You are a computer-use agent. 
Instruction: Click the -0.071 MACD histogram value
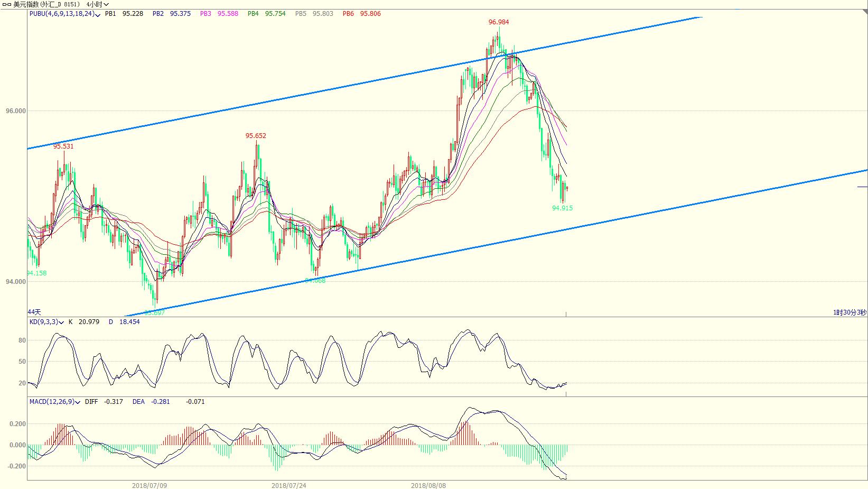195,402
